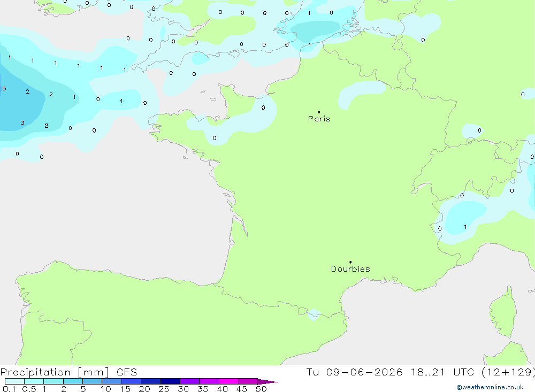Select the 35–40 mm legend swatch
The width and height of the screenshot is (535, 392).
coord(209,381)
